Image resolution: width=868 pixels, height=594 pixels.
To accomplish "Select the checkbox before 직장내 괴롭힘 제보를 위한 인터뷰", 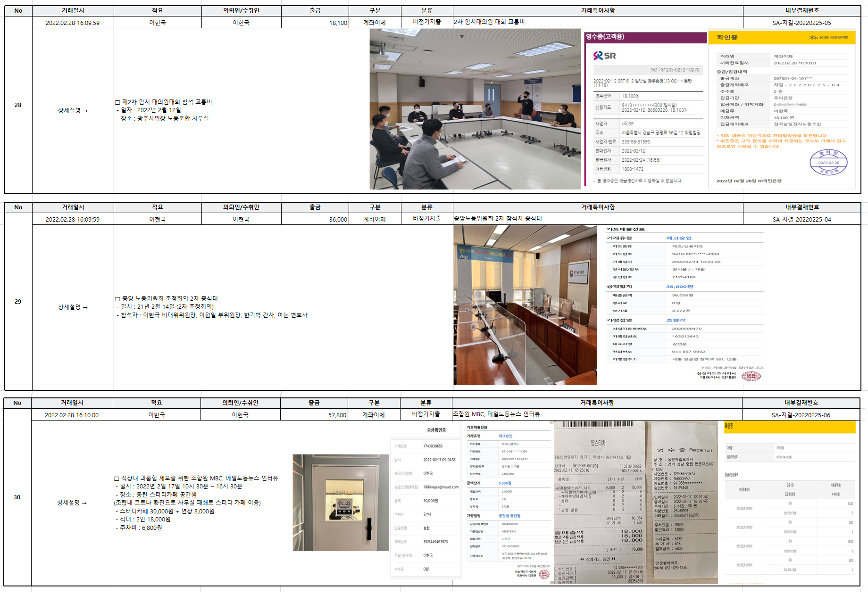I will click(117, 478).
